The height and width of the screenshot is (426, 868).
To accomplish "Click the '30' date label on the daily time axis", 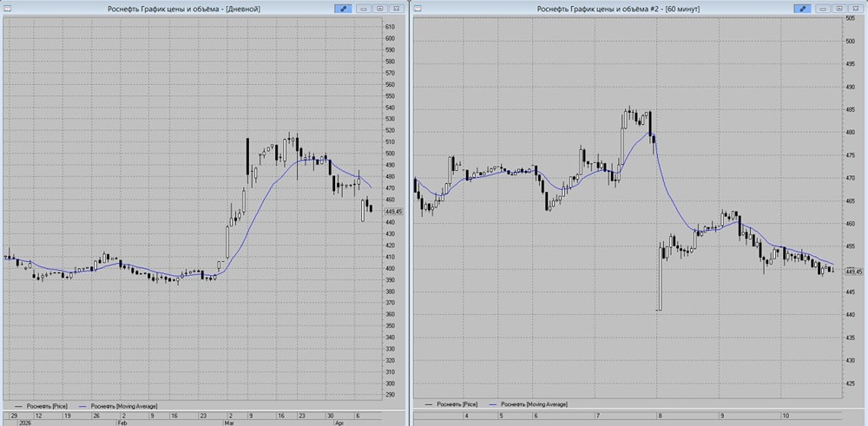I will coord(330,415).
